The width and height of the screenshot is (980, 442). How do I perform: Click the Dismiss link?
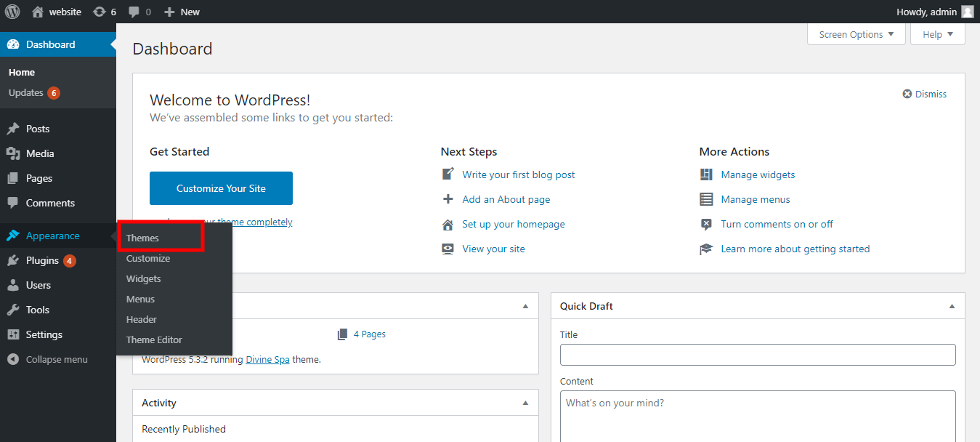pyautogui.click(x=931, y=94)
